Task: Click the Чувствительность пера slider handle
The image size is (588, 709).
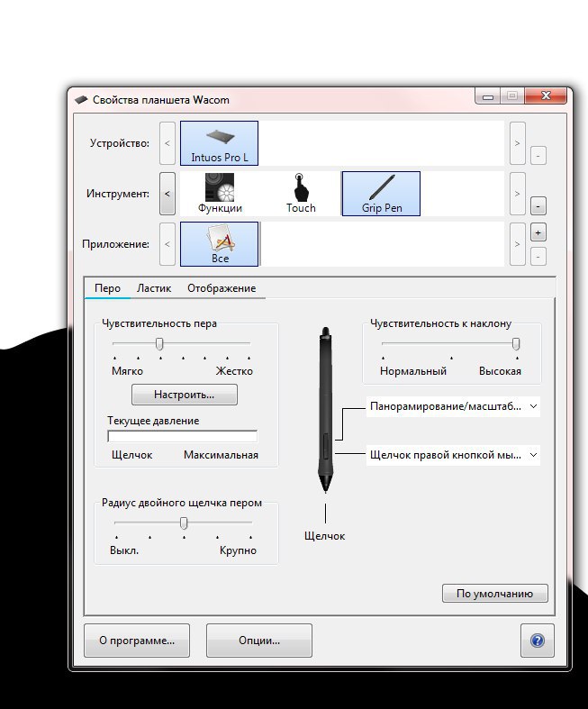Action: (159, 343)
